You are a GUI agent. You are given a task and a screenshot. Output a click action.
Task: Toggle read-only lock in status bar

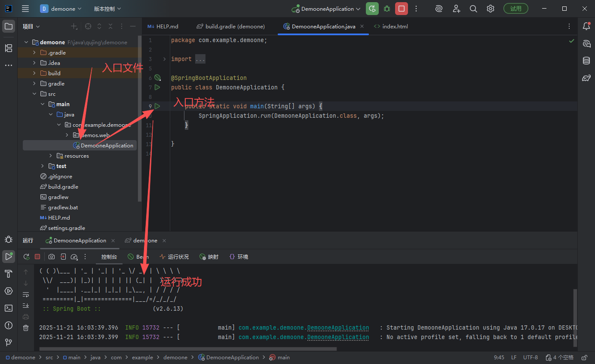(584, 358)
